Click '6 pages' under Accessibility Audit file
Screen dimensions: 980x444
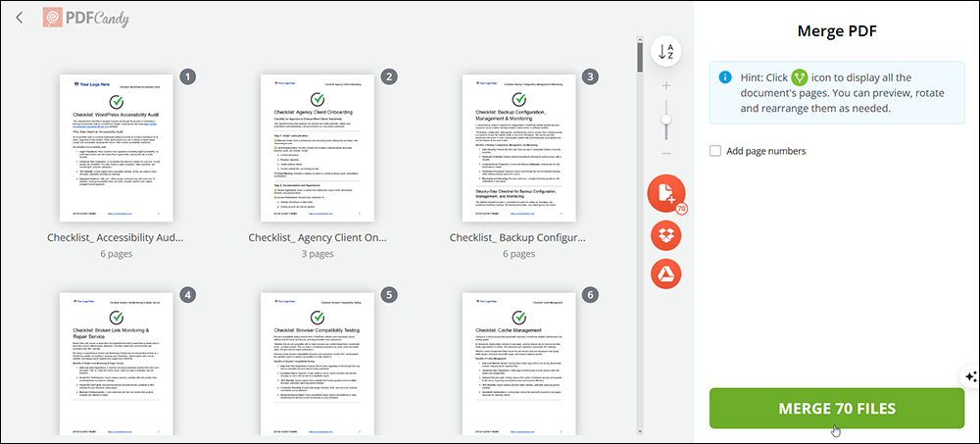(x=117, y=254)
